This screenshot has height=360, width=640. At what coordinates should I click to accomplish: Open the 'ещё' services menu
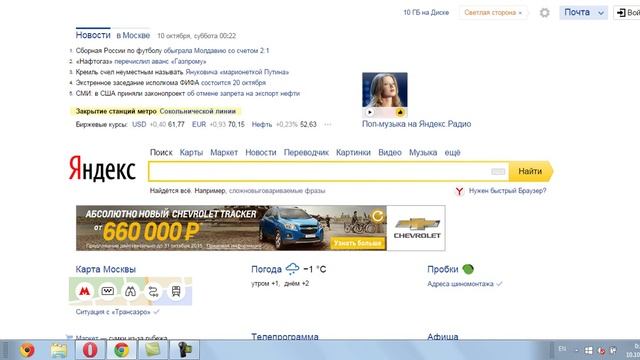[452, 153]
